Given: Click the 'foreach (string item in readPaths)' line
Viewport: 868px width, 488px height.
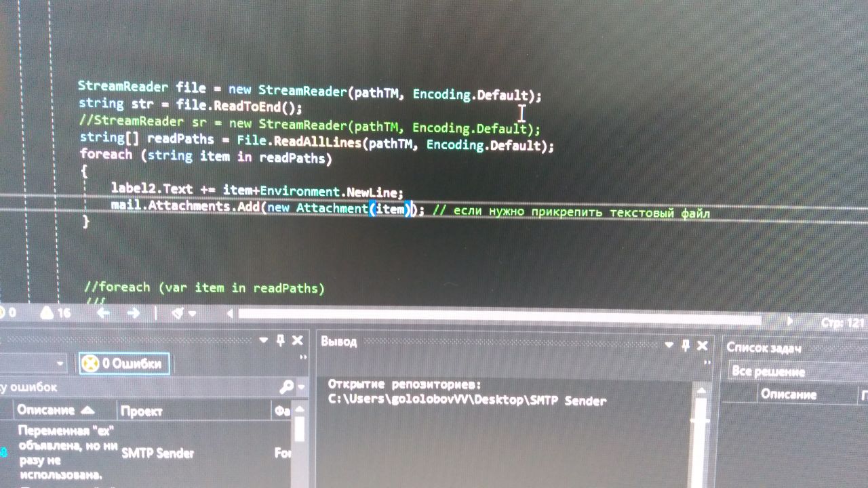Looking at the screenshot, I should pyautogui.click(x=206, y=157).
